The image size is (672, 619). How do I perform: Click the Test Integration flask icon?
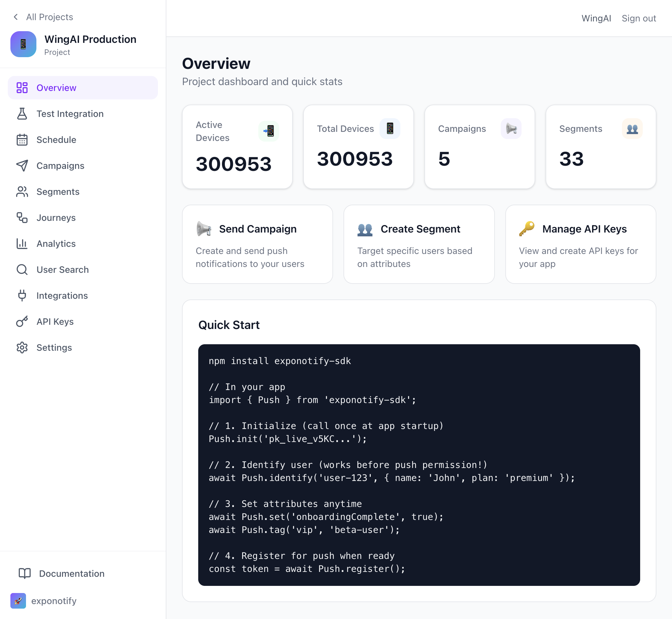coord(22,114)
